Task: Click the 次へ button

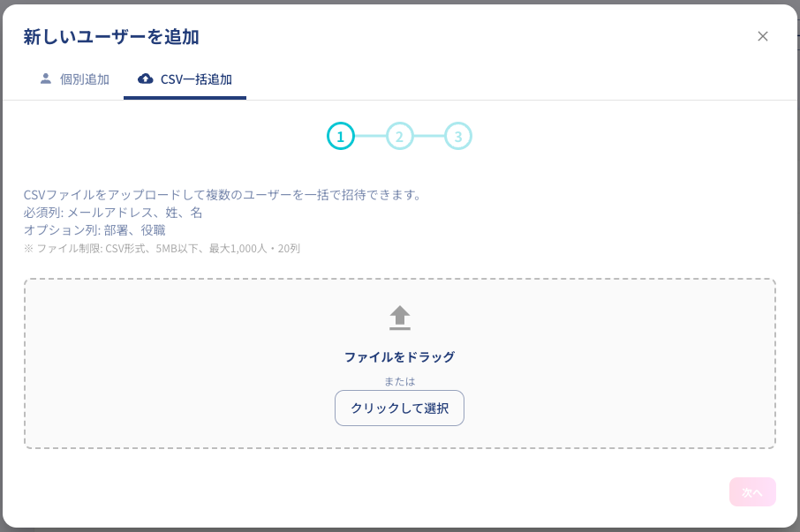Action: (x=752, y=492)
